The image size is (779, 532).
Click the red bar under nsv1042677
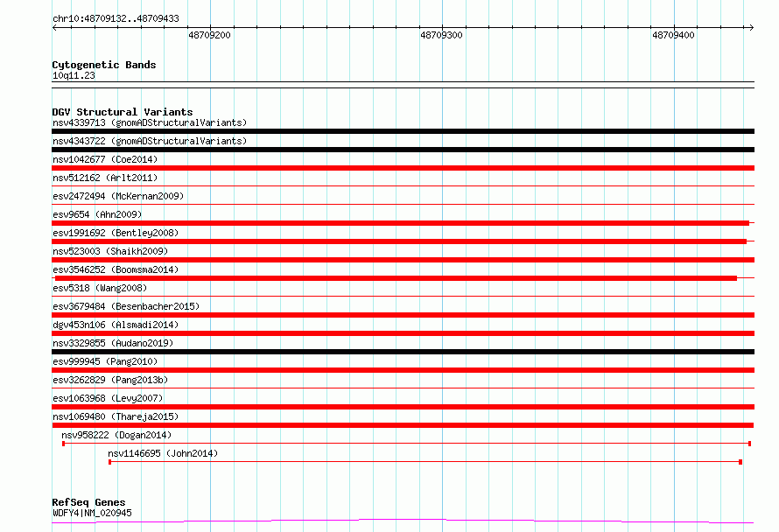[x=403, y=168]
